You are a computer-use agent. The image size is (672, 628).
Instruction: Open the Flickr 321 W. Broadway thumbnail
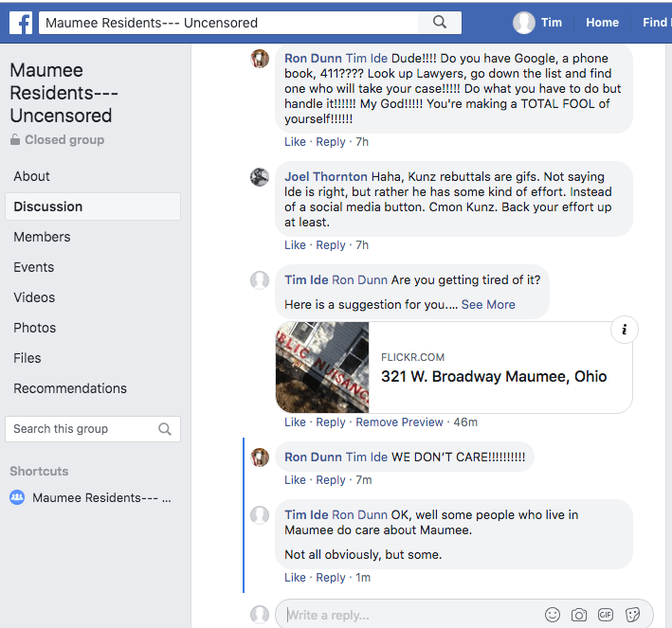(322, 367)
